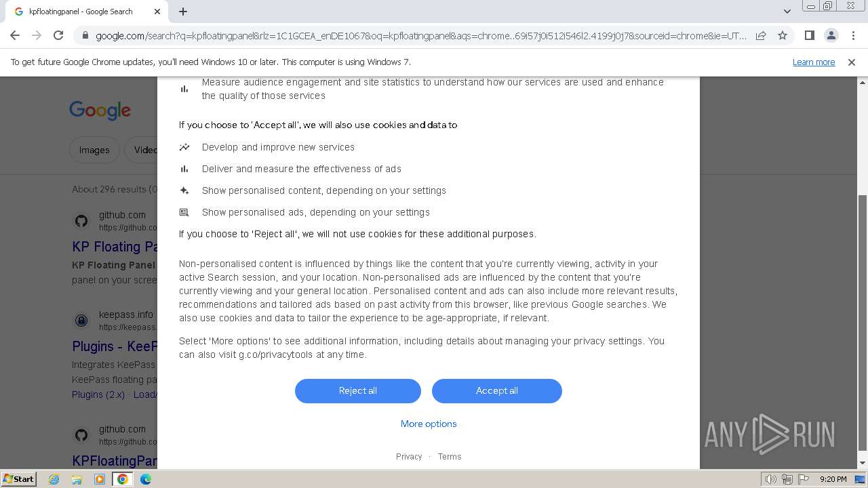Open the Chrome three-dot menu
This screenshot has height=488, width=868.
(x=853, y=36)
